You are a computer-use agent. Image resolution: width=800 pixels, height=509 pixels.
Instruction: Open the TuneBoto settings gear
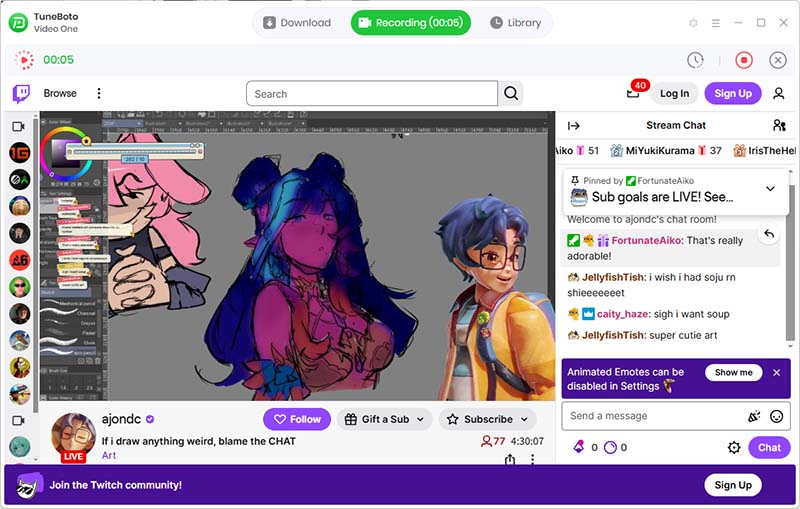(x=693, y=23)
